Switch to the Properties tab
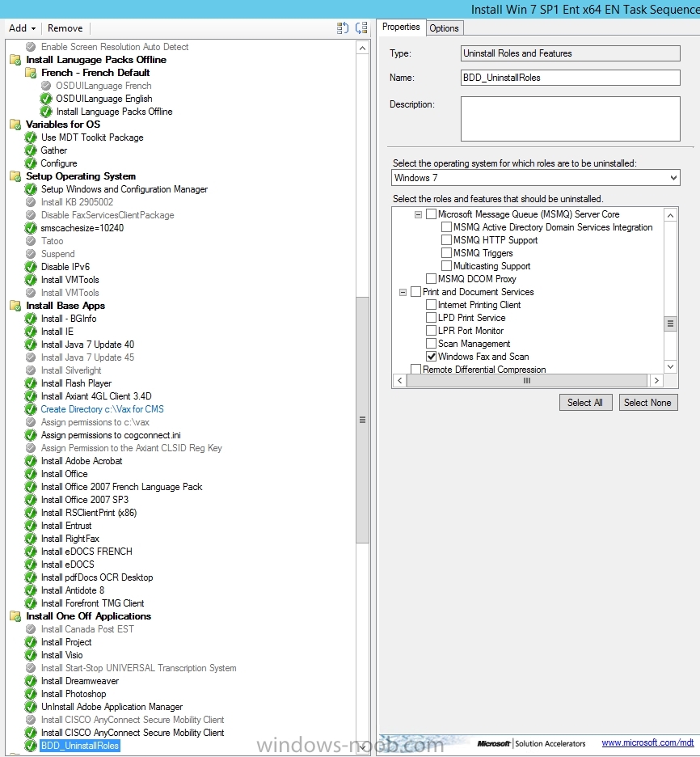 (401, 27)
